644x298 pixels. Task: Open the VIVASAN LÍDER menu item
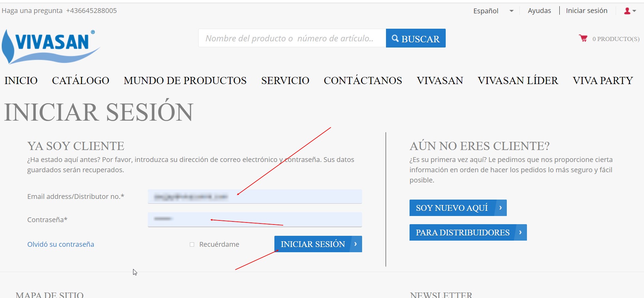tap(518, 80)
